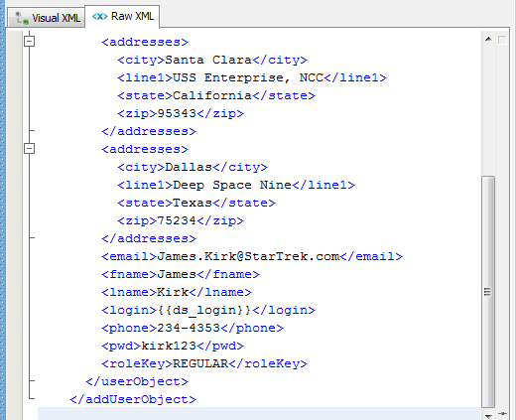Click the zip value 95343
This screenshot has width=516, height=420.
pos(177,113)
